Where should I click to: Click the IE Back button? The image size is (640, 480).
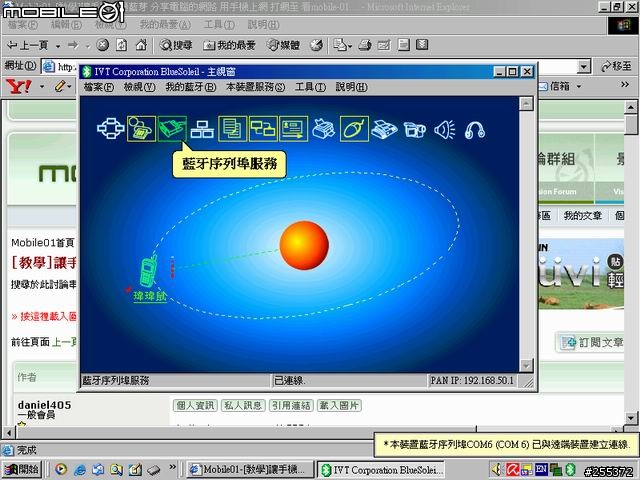pyautogui.click(x=28, y=45)
